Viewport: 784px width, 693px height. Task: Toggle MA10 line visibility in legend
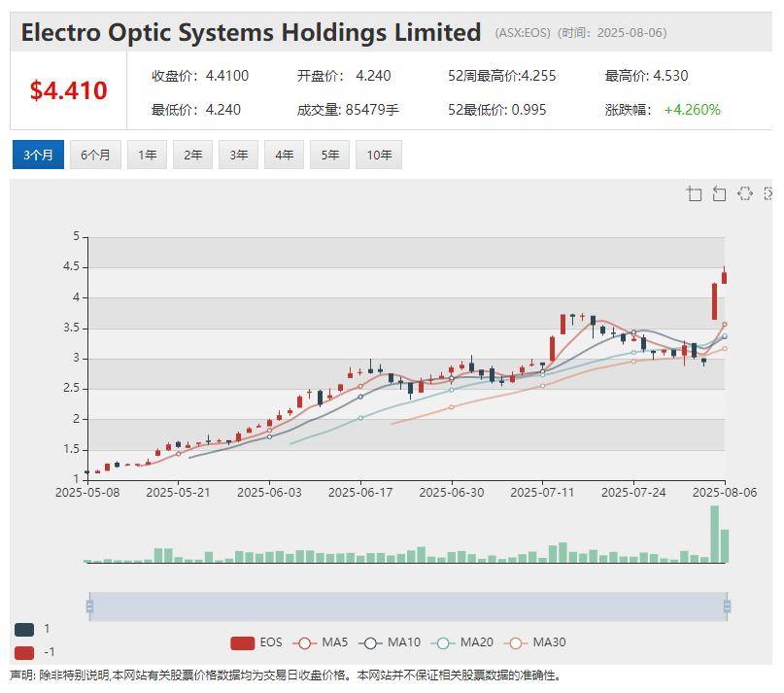click(390, 642)
